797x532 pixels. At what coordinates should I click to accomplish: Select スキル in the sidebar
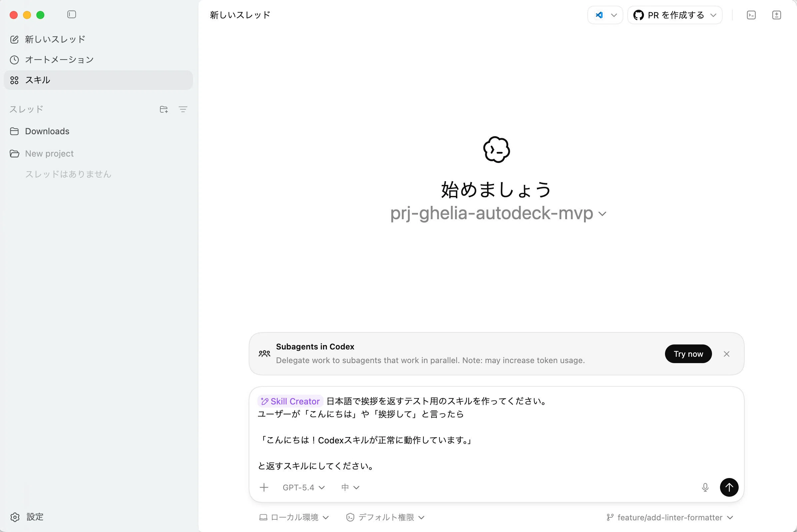point(98,80)
